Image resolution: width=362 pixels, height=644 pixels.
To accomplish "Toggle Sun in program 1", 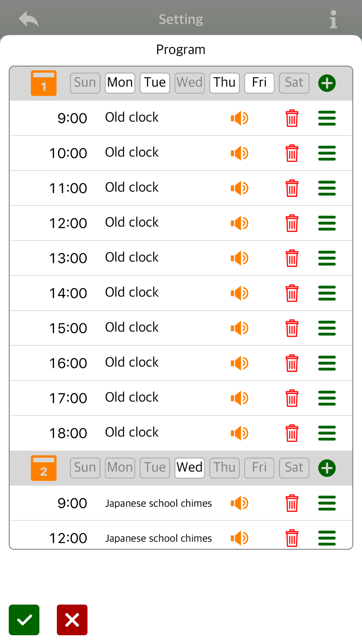I will point(85,83).
